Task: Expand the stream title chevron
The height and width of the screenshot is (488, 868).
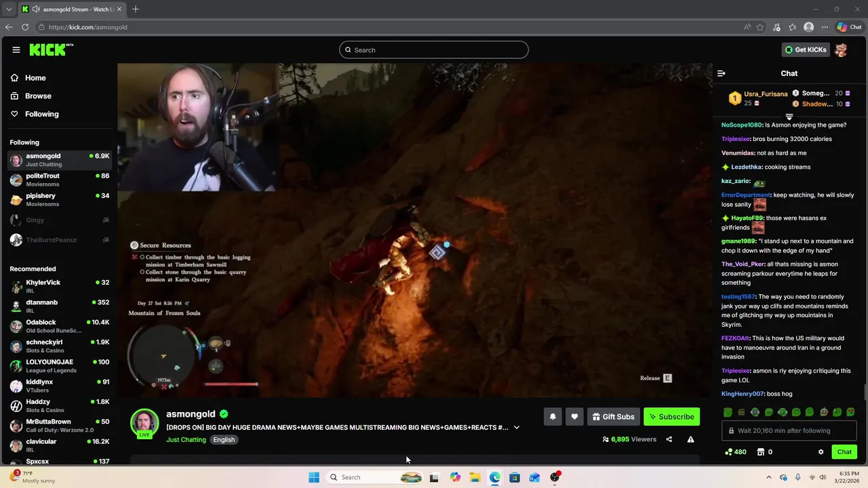Action: [x=517, y=428]
